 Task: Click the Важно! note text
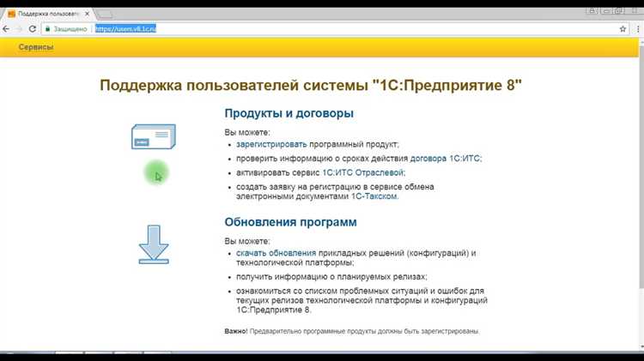pyautogui.click(x=352, y=331)
